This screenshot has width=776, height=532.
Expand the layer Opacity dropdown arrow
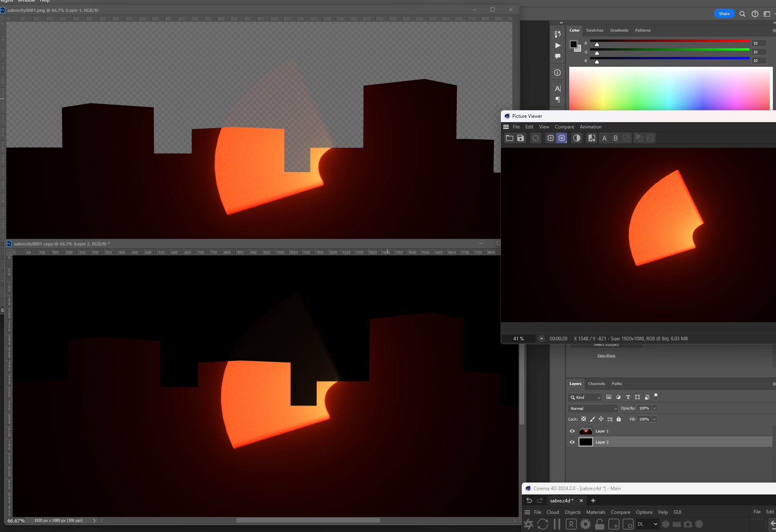(x=654, y=408)
